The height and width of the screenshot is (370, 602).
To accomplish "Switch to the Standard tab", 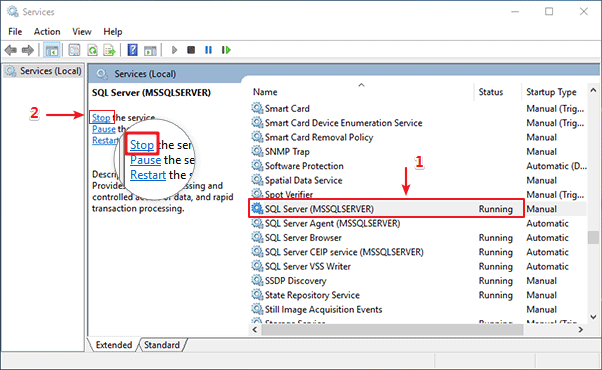I will pos(162,345).
